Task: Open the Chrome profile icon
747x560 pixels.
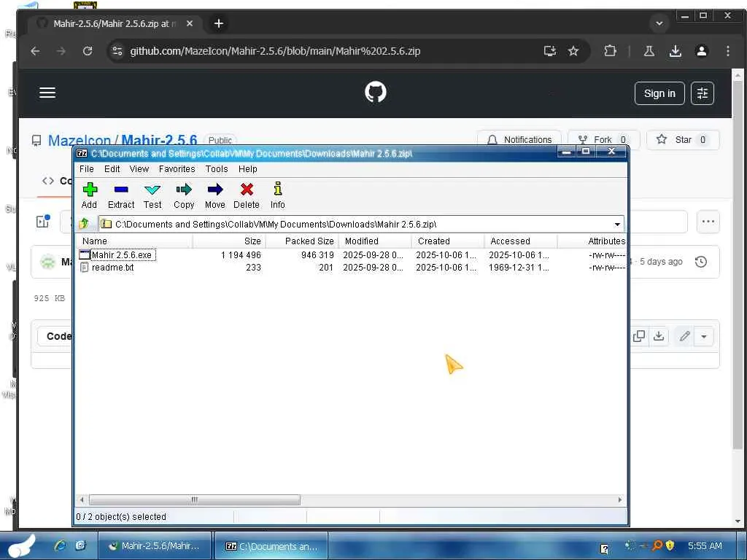Action: click(x=701, y=51)
